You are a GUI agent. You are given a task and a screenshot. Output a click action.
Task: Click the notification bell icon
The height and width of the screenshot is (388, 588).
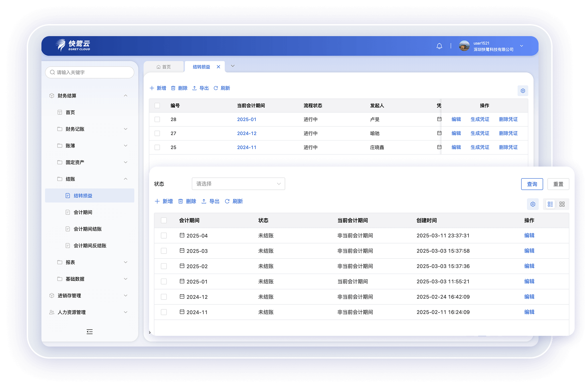tap(439, 46)
